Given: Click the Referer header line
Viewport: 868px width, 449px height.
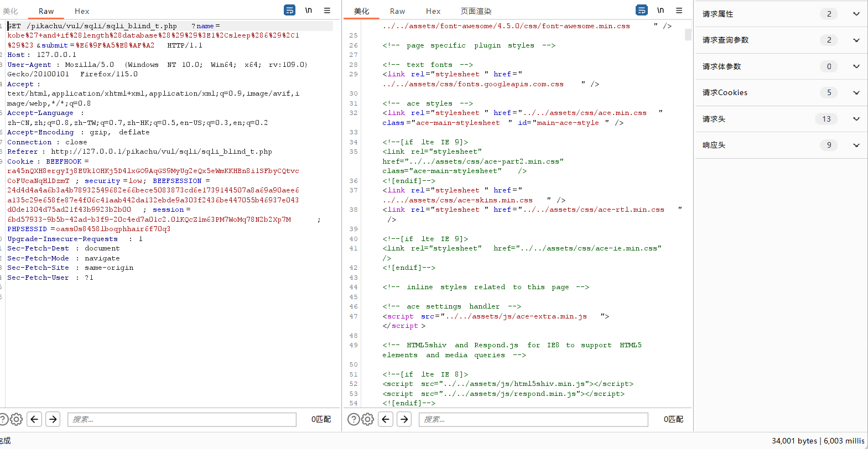Looking at the screenshot, I should pos(139,152).
